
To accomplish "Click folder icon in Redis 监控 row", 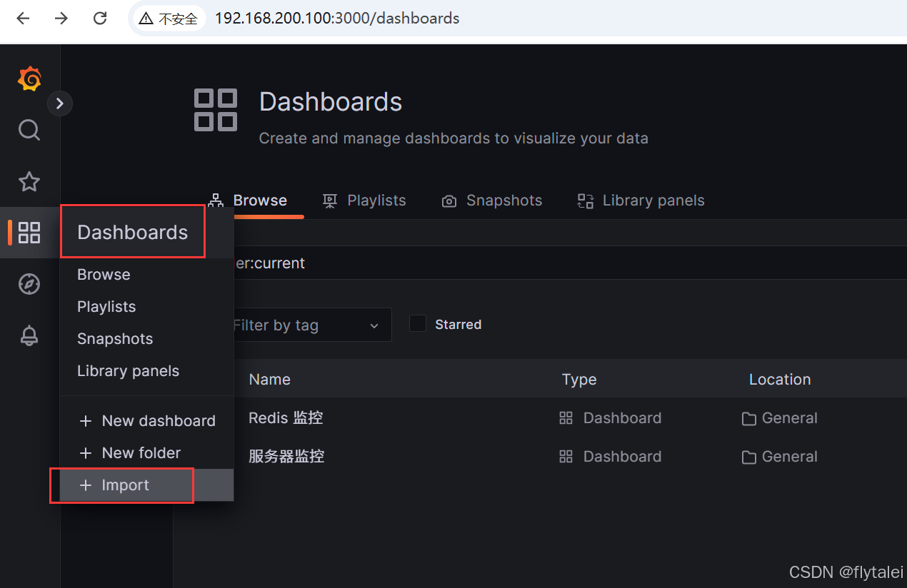I will pyautogui.click(x=748, y=418).
